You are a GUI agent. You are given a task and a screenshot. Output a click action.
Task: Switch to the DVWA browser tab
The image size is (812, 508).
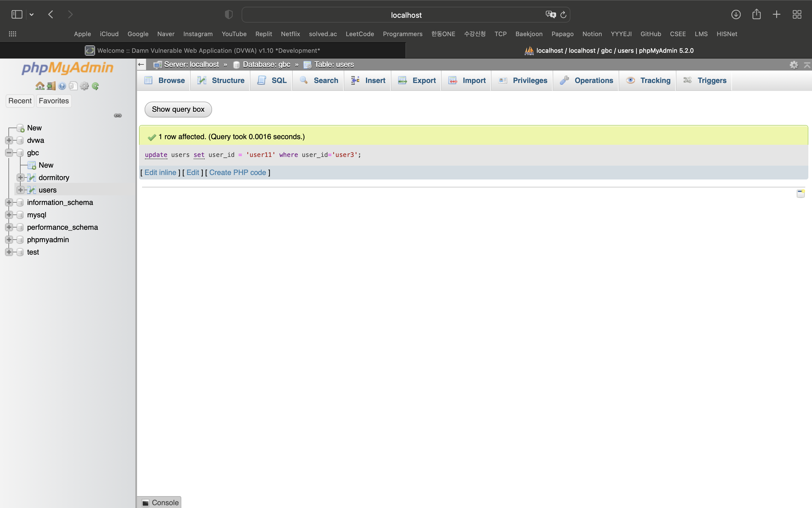coord(203,51)
